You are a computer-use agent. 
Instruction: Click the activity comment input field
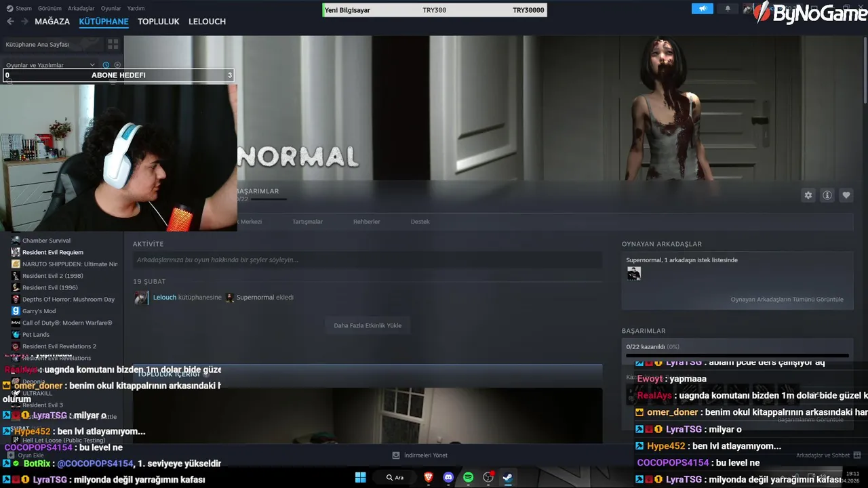367,260
